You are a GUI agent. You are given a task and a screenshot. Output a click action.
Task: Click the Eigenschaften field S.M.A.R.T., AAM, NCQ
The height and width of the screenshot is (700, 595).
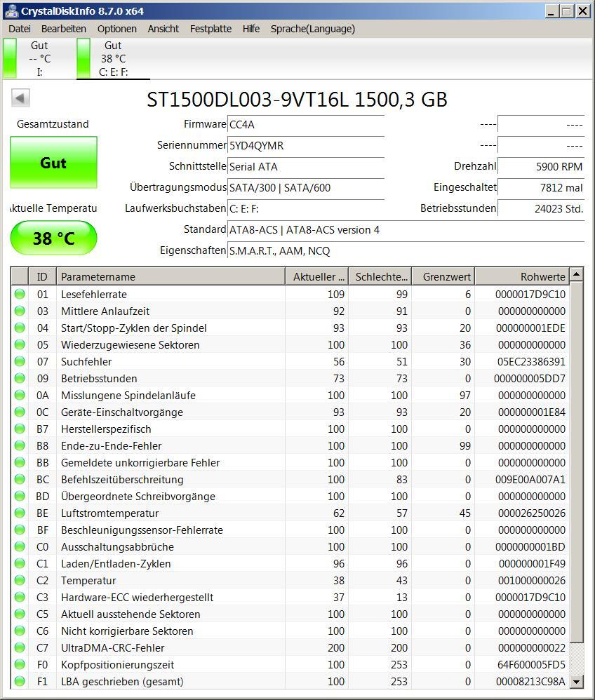pos(406,251)
